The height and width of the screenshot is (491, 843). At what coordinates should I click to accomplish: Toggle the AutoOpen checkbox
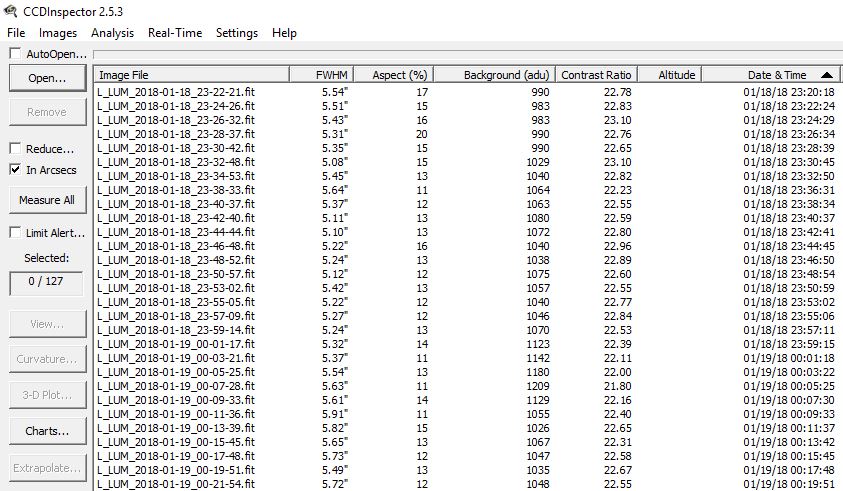pyautogui.click(x=15, y=54)
